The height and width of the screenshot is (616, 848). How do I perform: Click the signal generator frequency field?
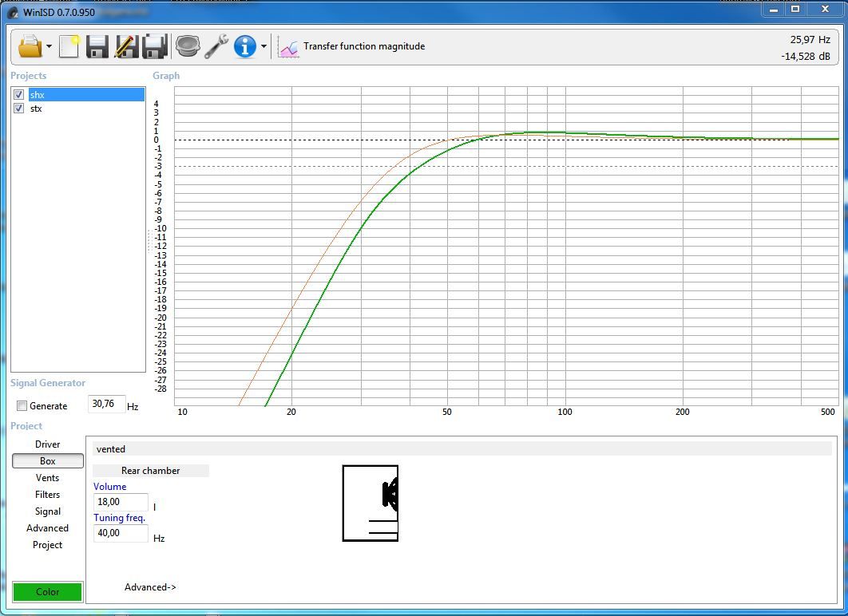(x=106, y=405)
